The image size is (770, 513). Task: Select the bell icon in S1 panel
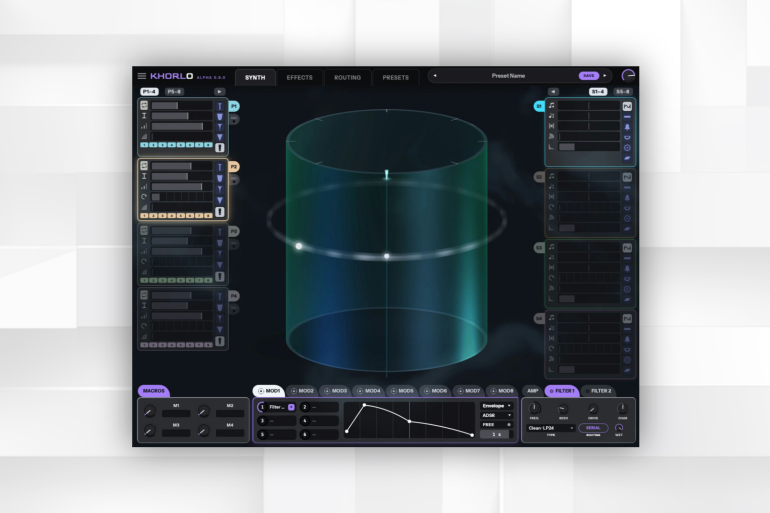tap(627, 127)
